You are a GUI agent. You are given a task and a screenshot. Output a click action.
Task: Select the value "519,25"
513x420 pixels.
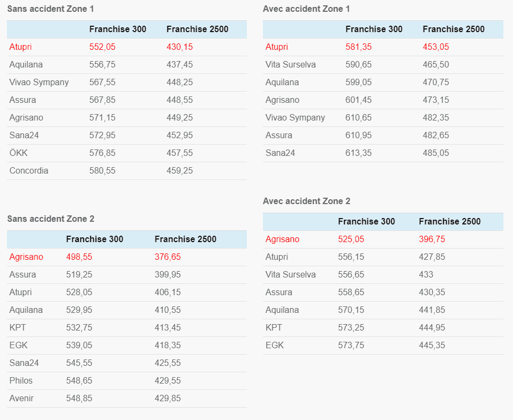tap(79, 275)
